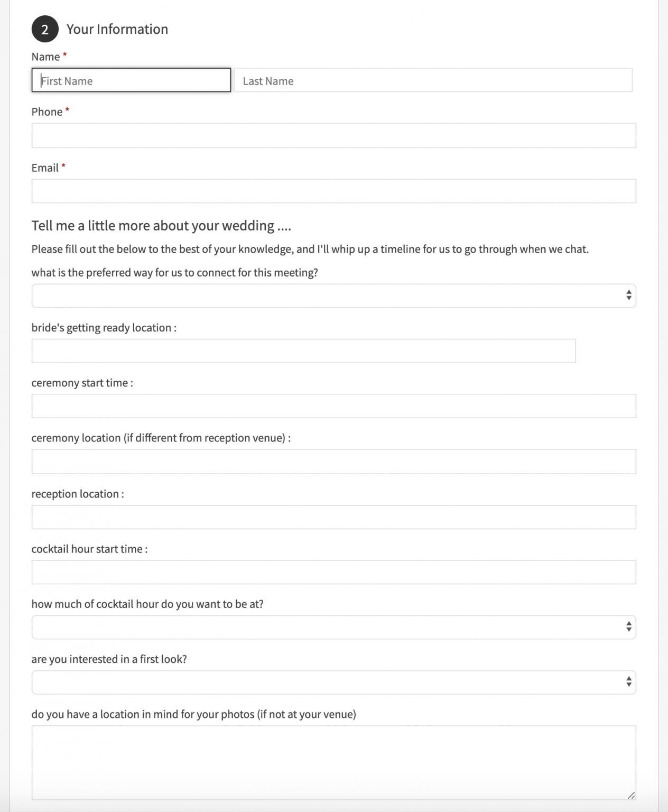Viewport: 668px width, 812px height.
Task: Click the "Your Information" section heading
Action: pyautogui.click(x=117, y=29)
